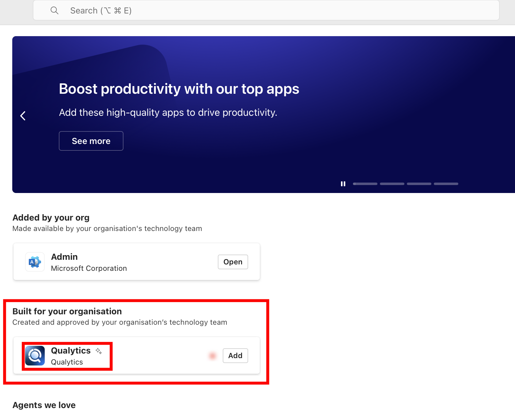Image resolution: width=515 pixels, height=420 pixels.
Task: Click the Boost productivity banner headline
Action: click(179, 89)
